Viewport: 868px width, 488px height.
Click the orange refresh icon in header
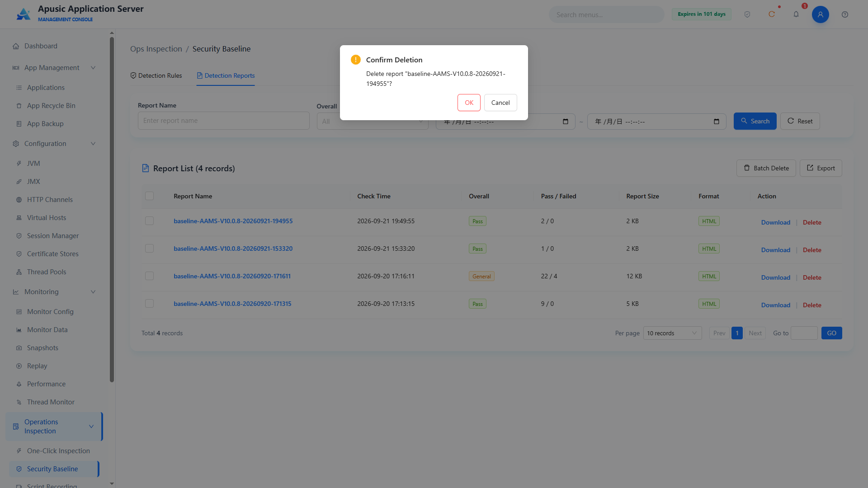pos(772,14)
